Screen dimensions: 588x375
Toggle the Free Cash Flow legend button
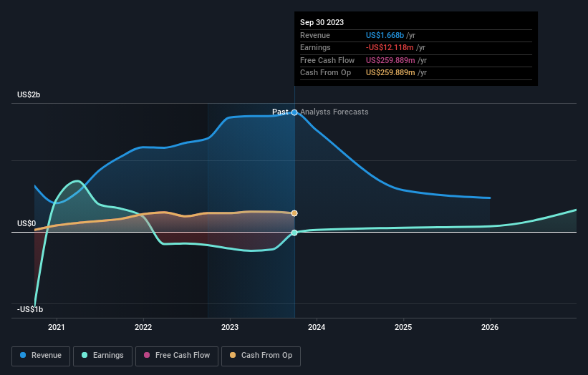pyautogui.click(x=177, y=356)
